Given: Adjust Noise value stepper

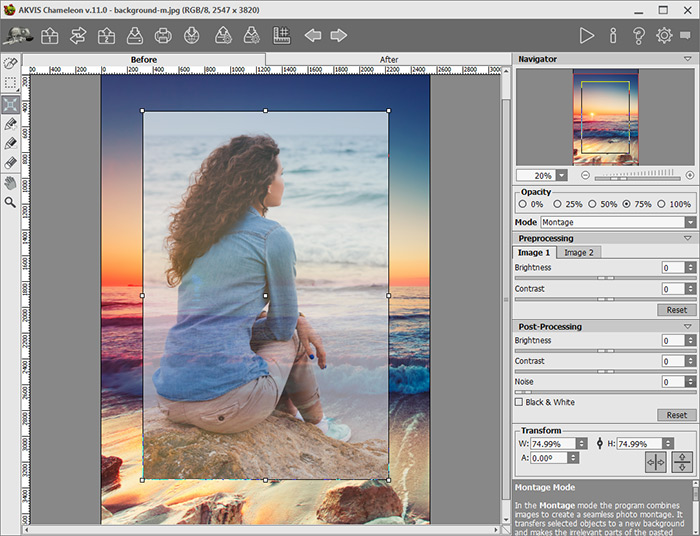Looking at the screenshot, I should [691, 382].
